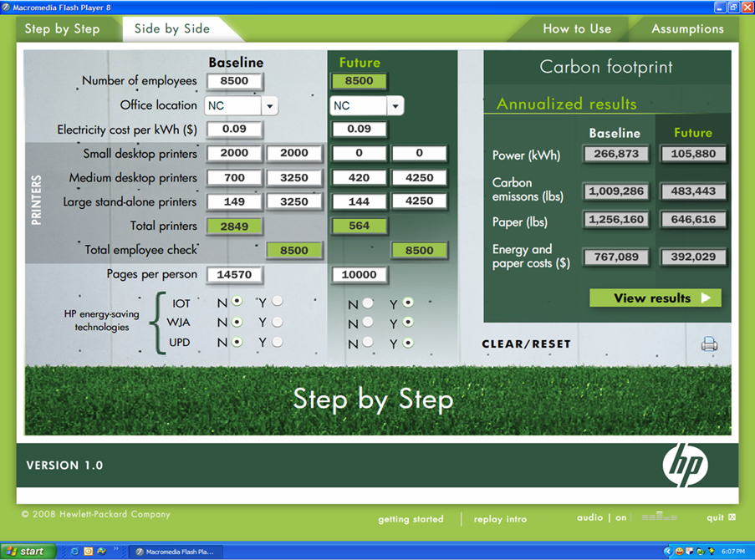The width and height of the screenshot is (755, 560).
Task: Adjust the audio volume level bars
Action: 659,517
